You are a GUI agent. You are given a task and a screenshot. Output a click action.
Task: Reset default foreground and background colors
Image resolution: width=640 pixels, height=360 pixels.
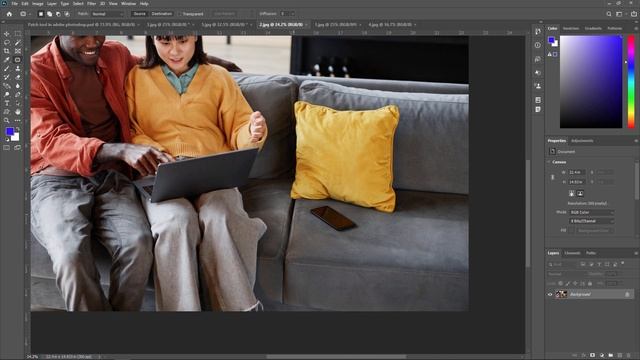(x=7, y=139)
